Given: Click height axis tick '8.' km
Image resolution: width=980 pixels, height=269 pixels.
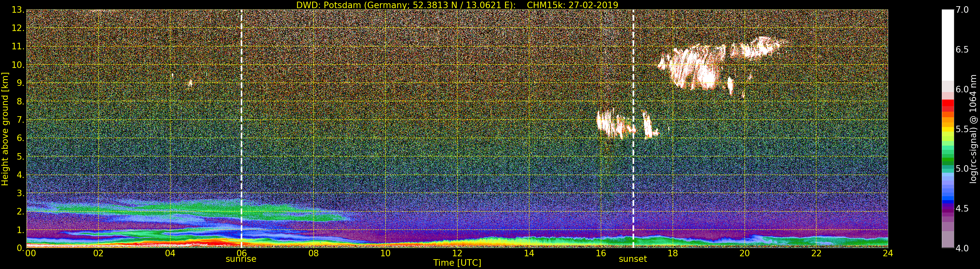Looking at the screenshot, I should [x=21, y=102].
